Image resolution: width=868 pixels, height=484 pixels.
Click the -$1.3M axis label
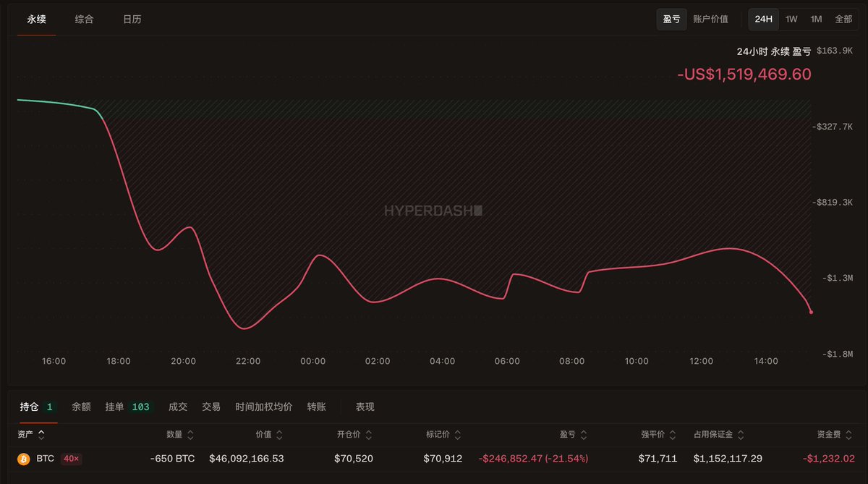pos(839,278)
